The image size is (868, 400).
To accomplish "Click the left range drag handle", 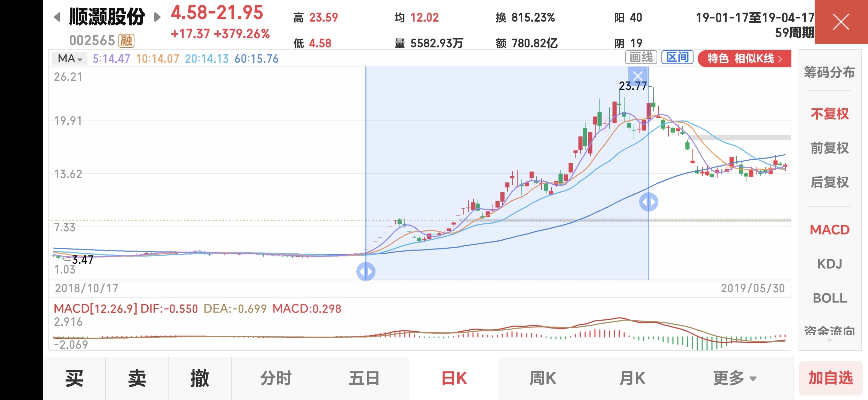I will pyautogui.click(x=366, y=271).
